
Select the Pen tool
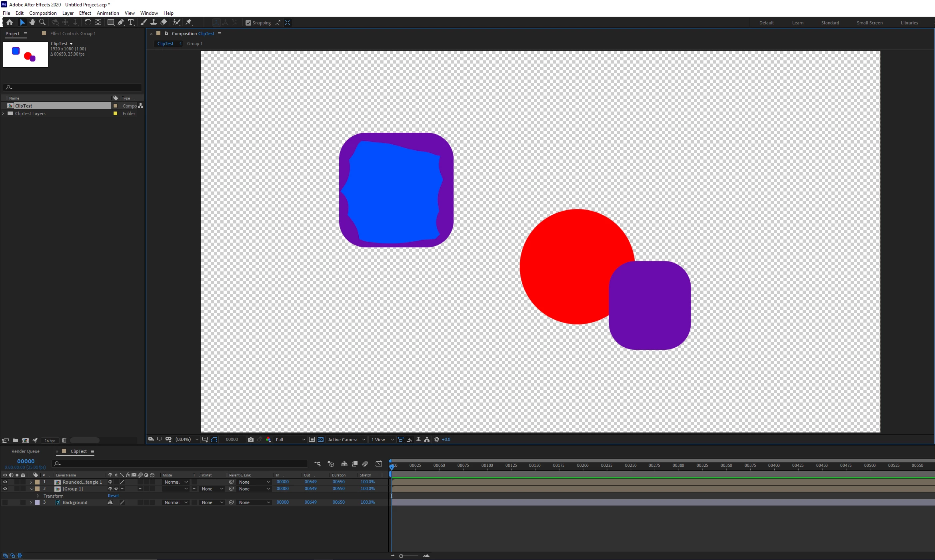[121, 22]
